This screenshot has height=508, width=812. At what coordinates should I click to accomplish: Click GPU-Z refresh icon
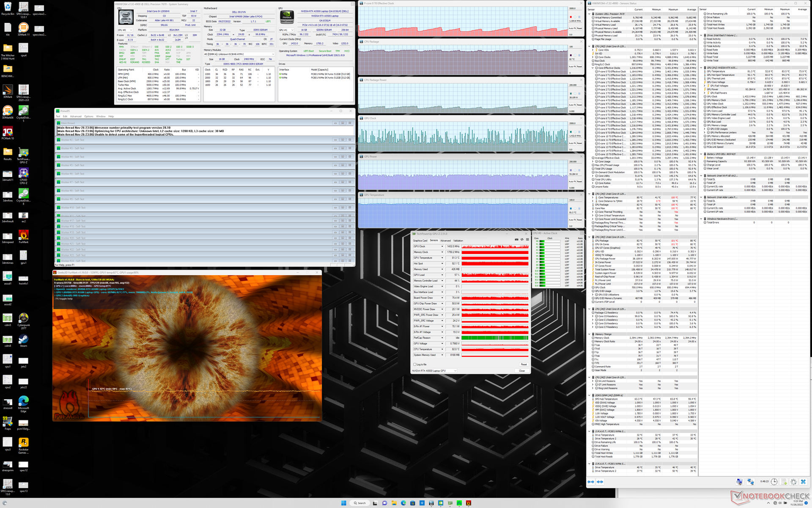[x=522, y=240]
